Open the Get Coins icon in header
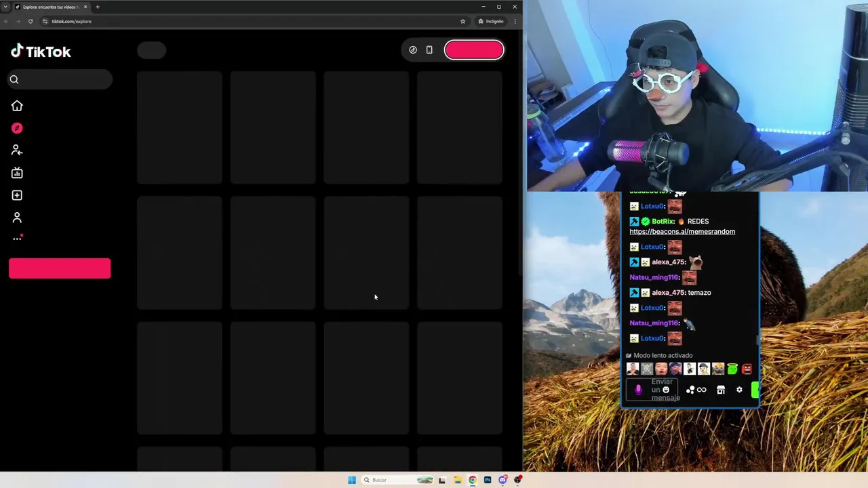 413,50
